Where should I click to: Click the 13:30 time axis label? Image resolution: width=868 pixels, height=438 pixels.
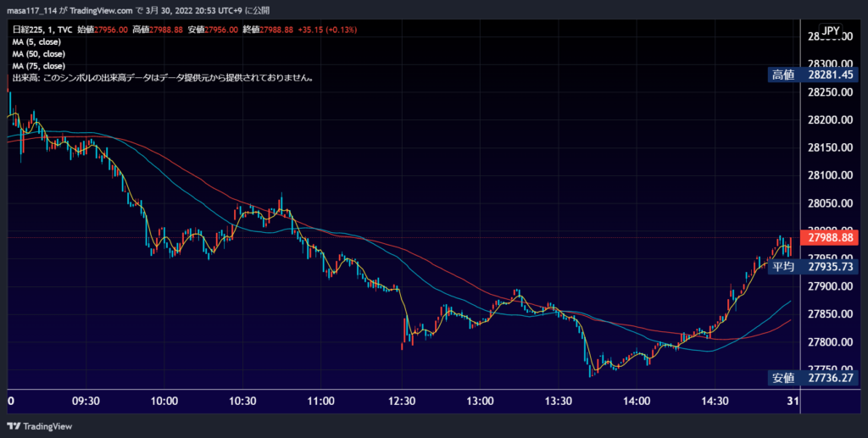558,402
